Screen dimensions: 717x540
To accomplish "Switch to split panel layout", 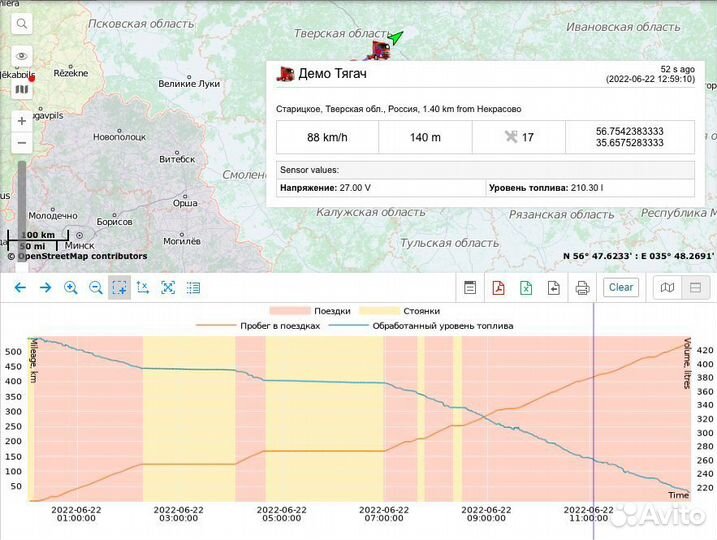I will point(694,288).
